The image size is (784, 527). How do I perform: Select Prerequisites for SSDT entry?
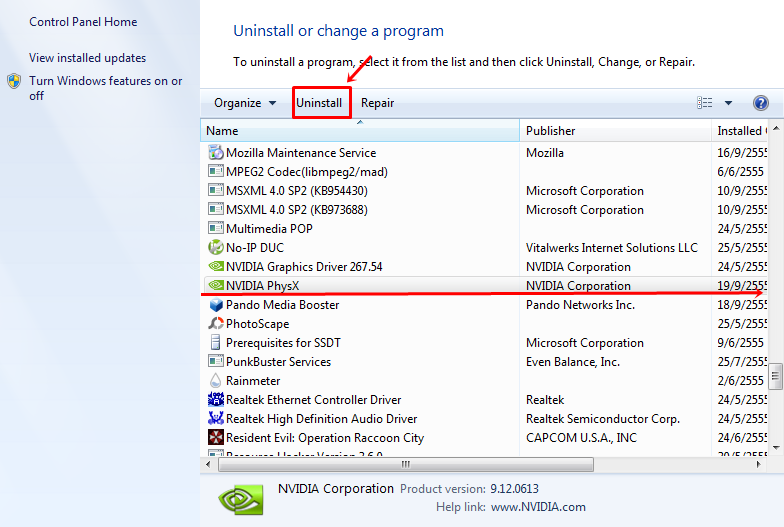tap(283, 342)
